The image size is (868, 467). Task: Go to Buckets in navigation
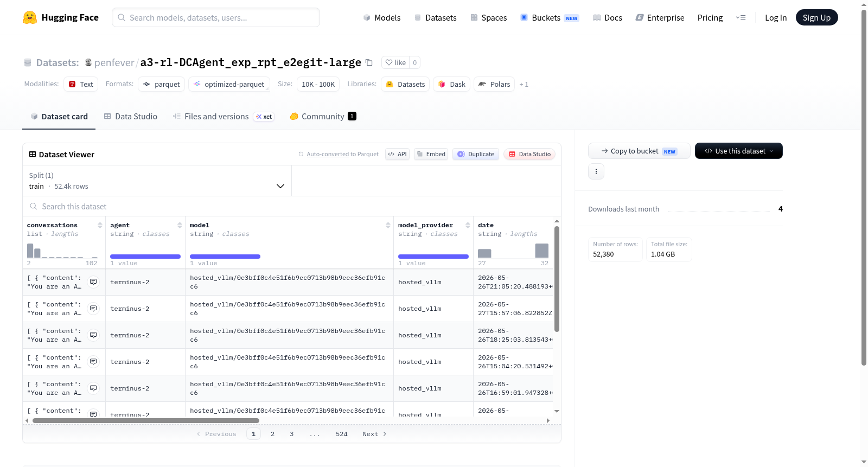[550, 17]
